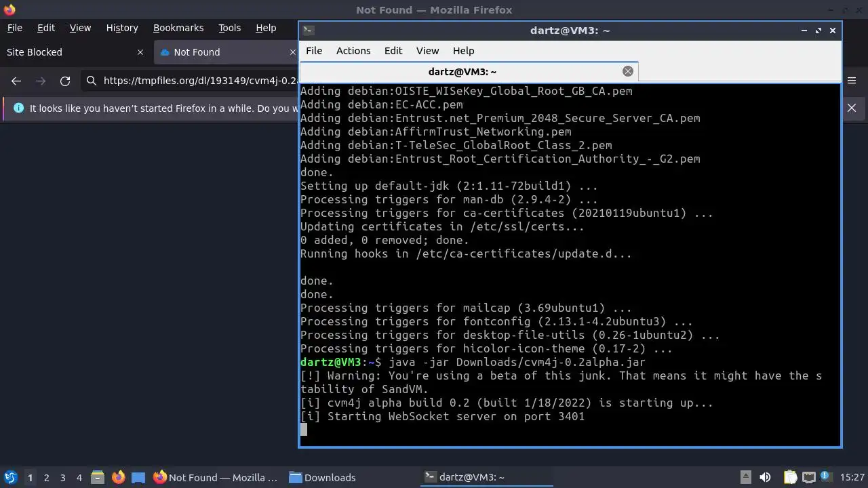Switch to workspace 2 in taskbar
Screen dimensions: 868x488
[46, 477]
